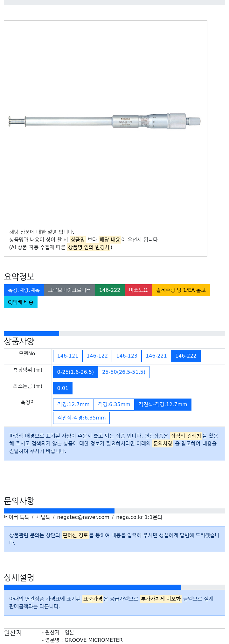
Task: Click the CJ택배 배송 badge
Action: coord(21,302)
